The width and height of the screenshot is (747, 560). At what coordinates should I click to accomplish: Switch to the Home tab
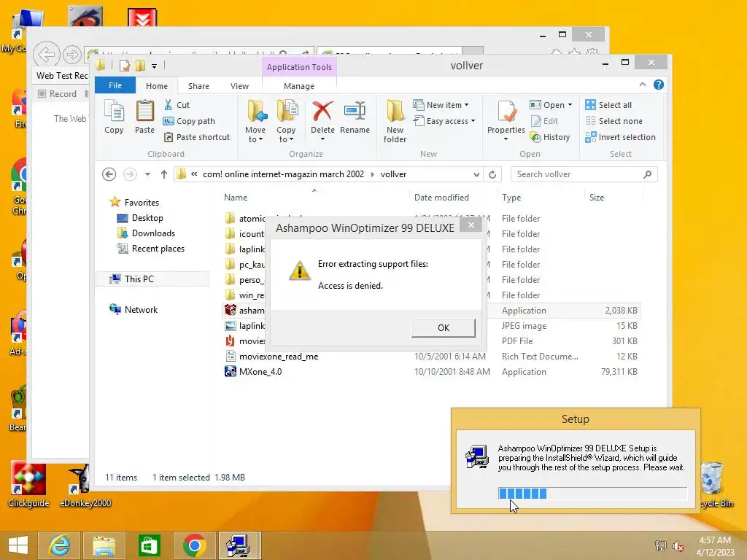(x=157, y=86)
